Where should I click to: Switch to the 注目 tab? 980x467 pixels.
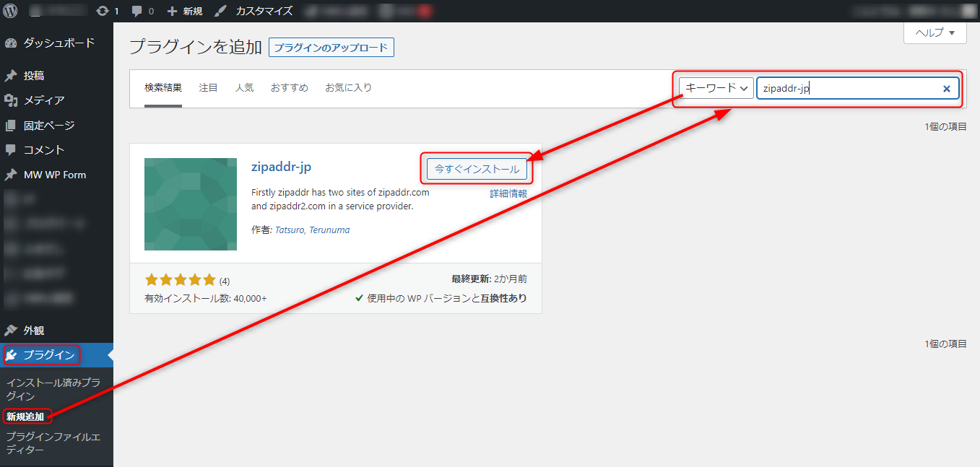(208, 87)
